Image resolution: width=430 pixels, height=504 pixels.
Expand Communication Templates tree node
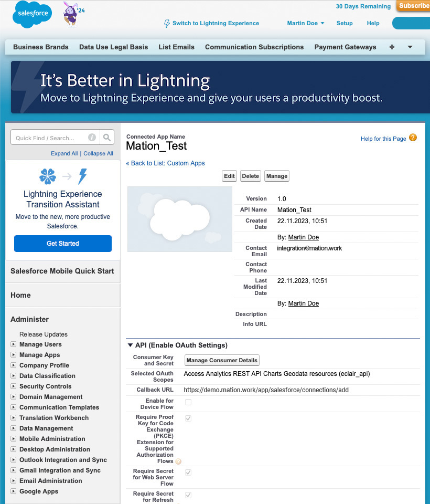click(14, 407)
